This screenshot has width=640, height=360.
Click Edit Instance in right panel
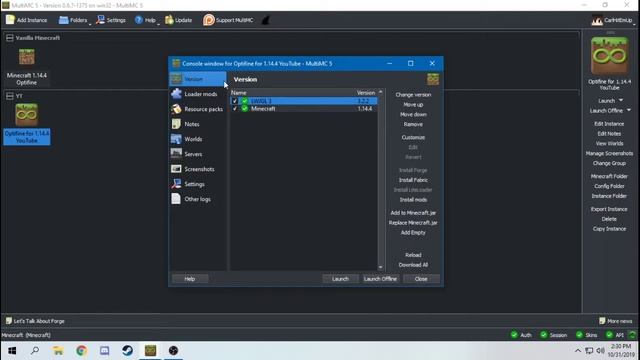pos(609,124)
